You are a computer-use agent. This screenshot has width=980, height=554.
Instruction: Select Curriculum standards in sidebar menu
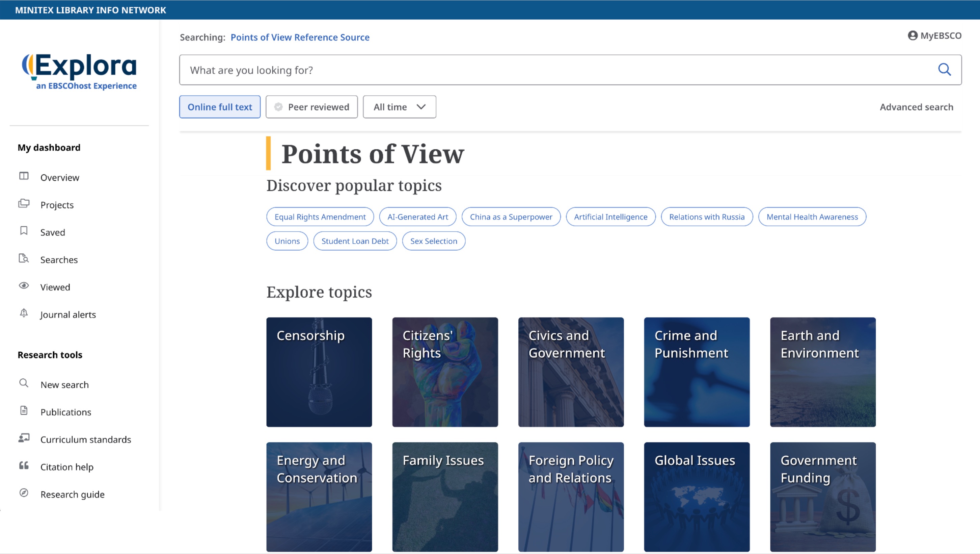86,439
